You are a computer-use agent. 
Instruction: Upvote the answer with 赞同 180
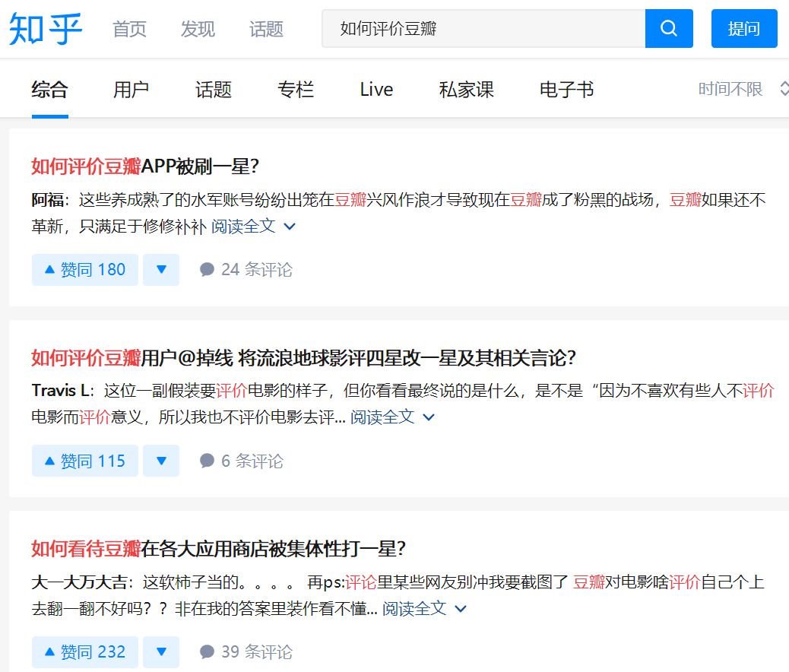(x=84, y=269)
